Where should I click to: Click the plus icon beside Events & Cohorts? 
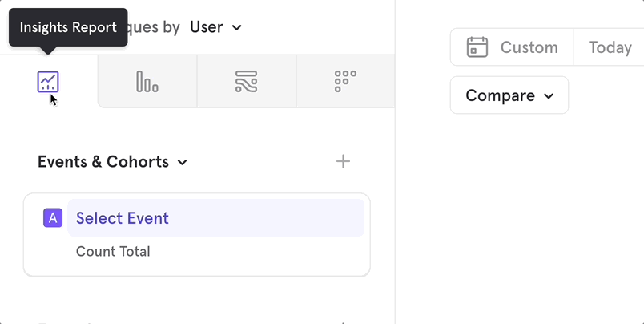click(343, 162)
